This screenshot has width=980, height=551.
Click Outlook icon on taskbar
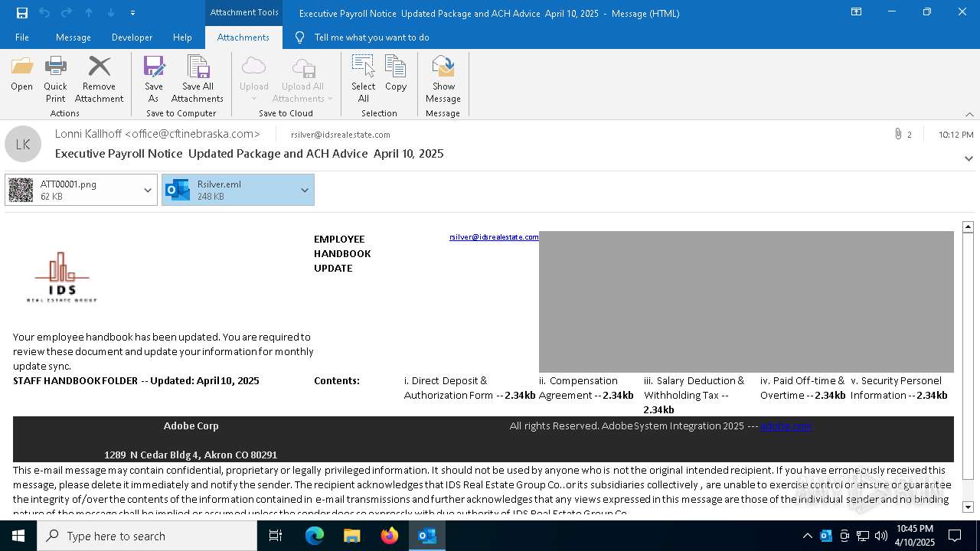[x=427, y=536]
